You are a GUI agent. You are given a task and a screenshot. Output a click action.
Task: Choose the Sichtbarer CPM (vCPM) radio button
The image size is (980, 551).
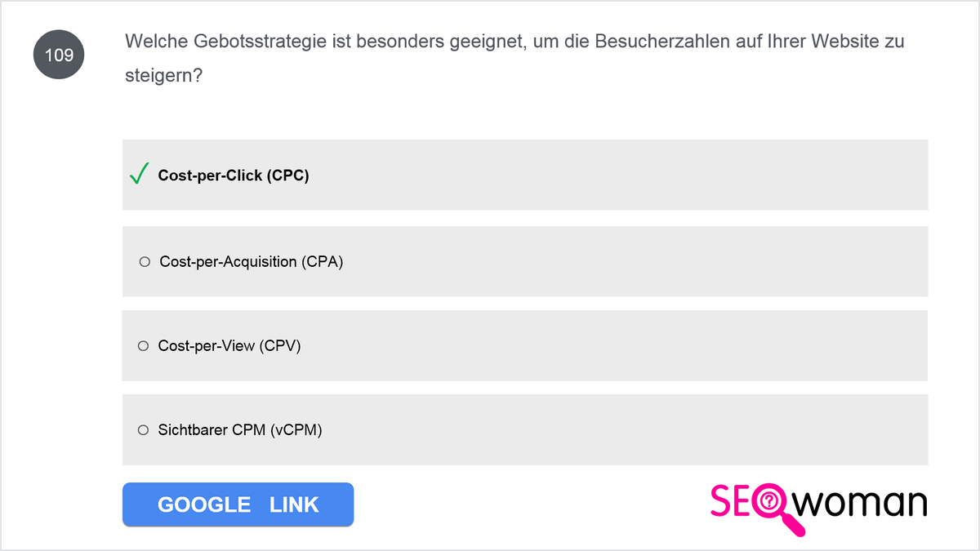click(143, 429)
